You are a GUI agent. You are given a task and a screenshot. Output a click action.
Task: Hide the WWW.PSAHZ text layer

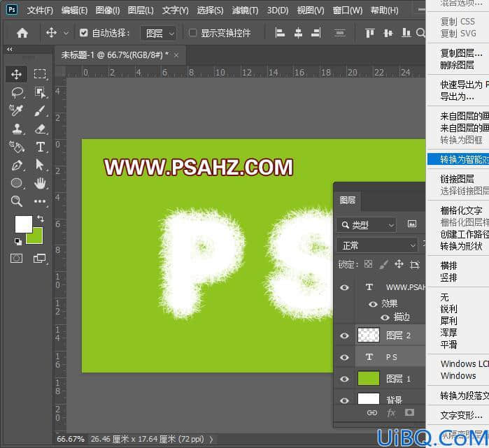(x=345, y=287)
